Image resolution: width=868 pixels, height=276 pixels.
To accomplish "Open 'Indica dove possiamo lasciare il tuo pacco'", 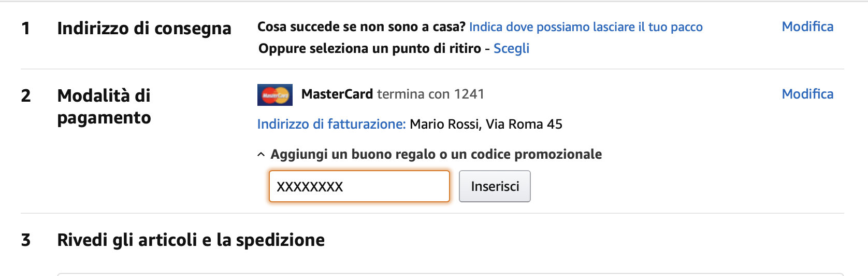I will [585, 27].
